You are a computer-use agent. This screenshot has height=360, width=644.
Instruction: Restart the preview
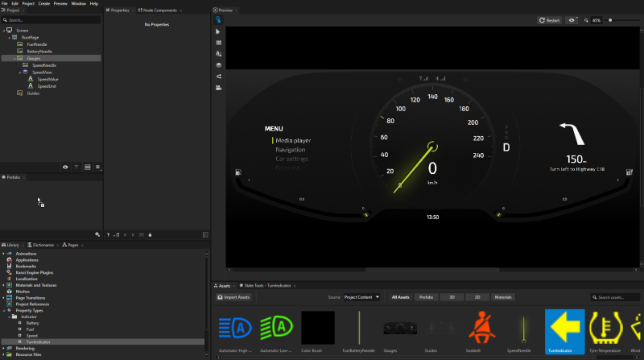tap(550, 20)
